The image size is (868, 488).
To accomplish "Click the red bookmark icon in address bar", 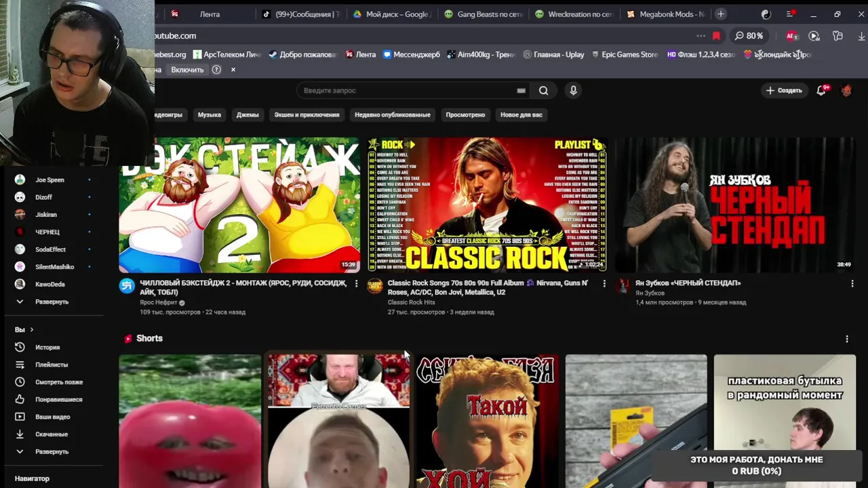I will (x=716, y=36).
